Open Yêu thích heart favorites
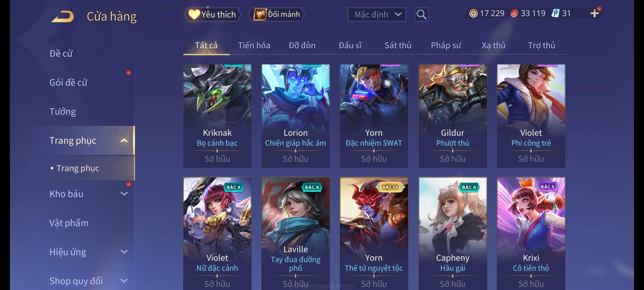644x290 pixels. tap(213, 14)
